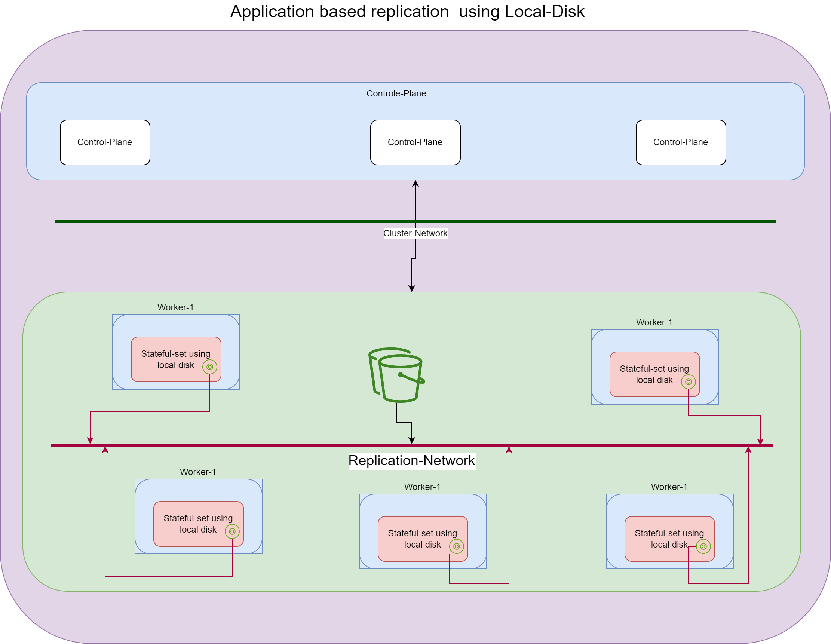Toggle selection of the rightmost Control-Plane box
Viewport: 831px width, 644px height.
681,142
